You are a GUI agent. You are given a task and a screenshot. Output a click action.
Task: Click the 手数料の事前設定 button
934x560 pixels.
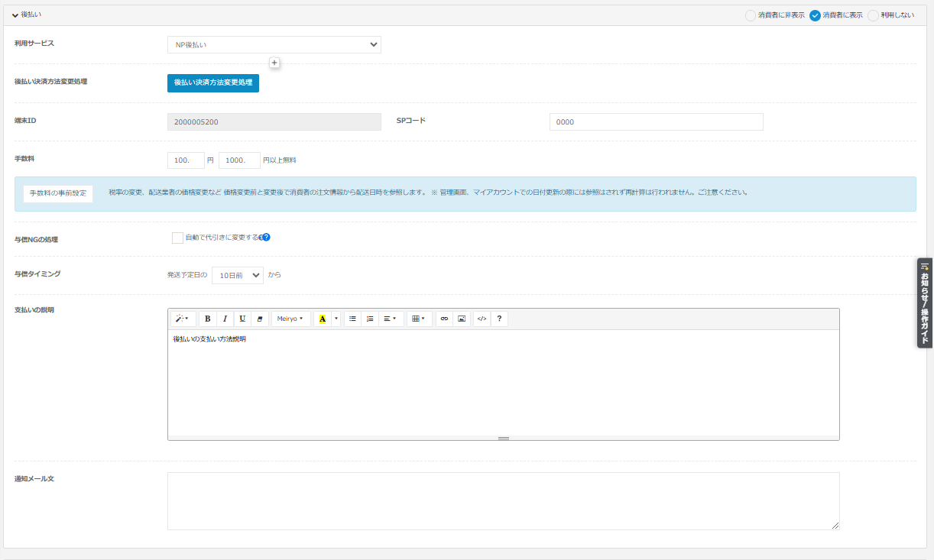58,193
